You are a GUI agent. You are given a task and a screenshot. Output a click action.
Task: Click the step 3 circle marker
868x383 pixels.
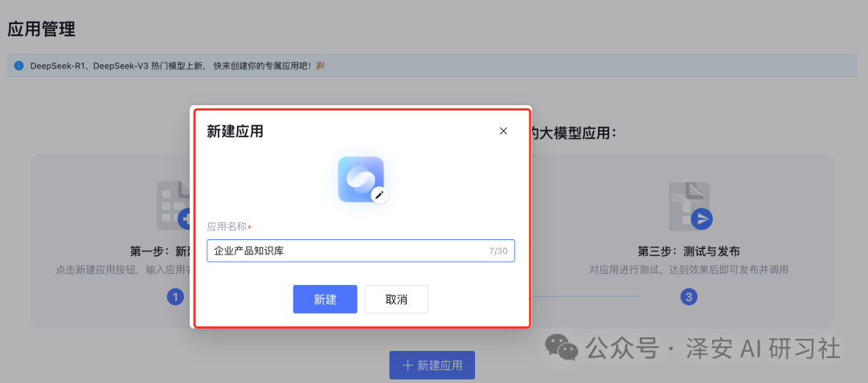[689, 297]
